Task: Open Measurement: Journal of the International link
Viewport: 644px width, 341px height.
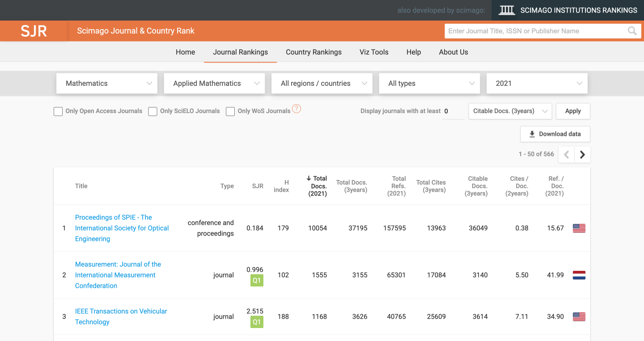Action: [118, 275]
